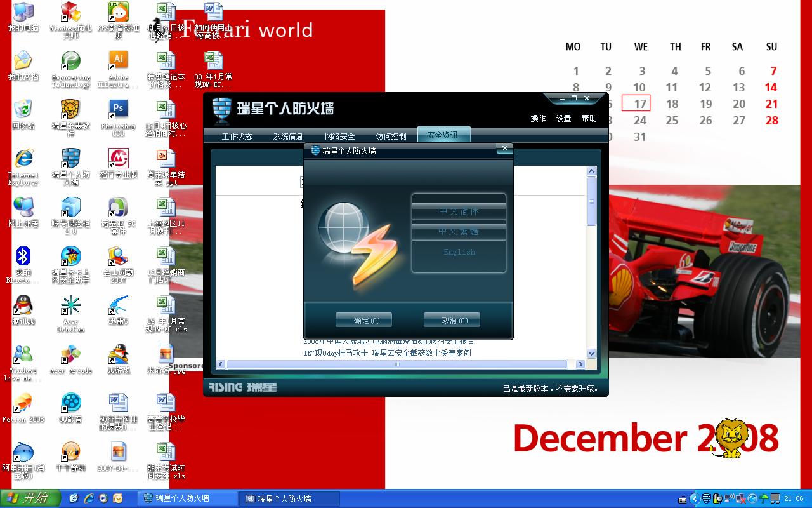Select the 瑞星卡卡上网安全助手 icon
The height and width of the screenshot is (508, 812).
[x=71, y=265]
